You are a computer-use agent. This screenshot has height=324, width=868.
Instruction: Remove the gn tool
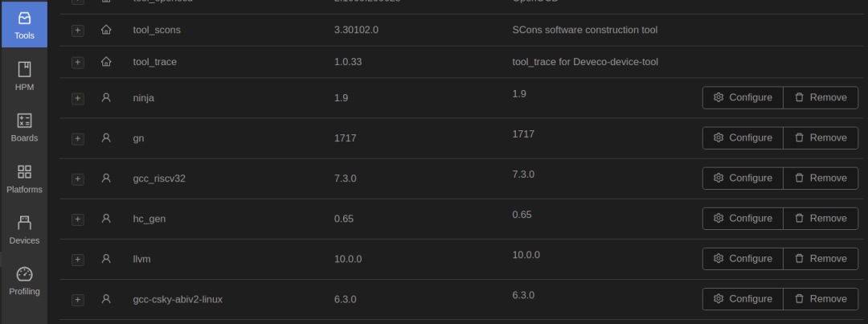[x=821, y=138]
